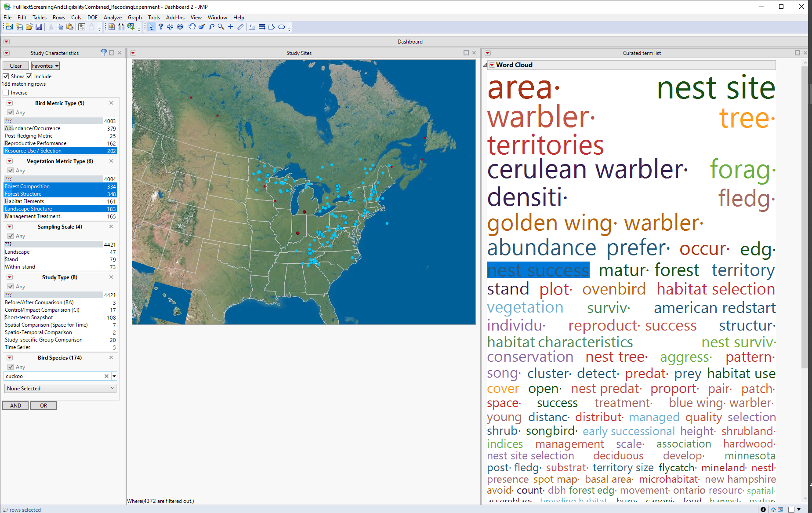Uncheck the Include checkbox
The height and width of the screenshot is (513, 812).
(29, 76)
